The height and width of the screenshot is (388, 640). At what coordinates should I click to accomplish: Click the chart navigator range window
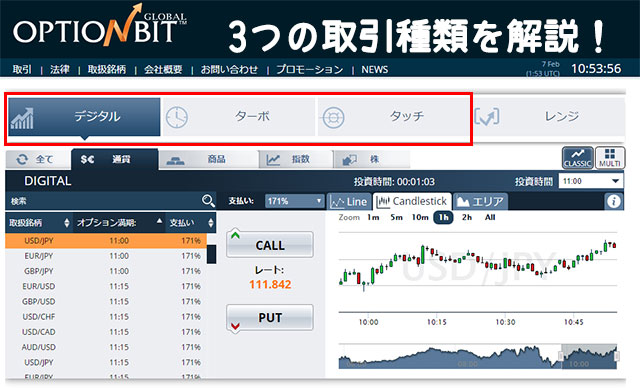[589, 357]
